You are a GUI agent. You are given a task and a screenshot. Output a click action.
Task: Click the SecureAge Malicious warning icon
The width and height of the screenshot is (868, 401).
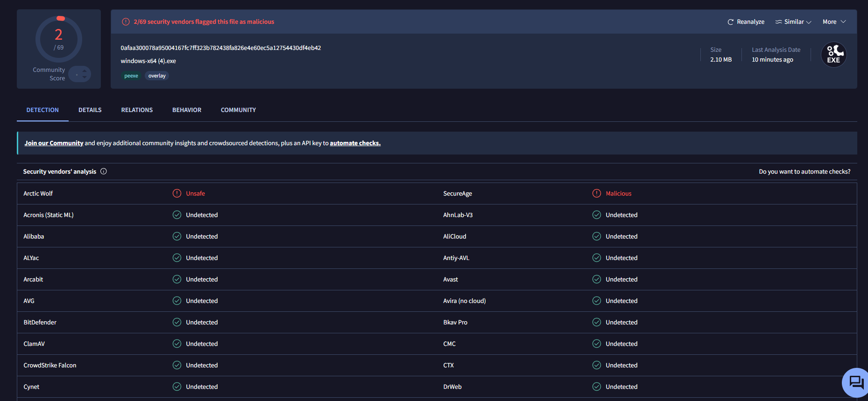(x=597, y=193)
